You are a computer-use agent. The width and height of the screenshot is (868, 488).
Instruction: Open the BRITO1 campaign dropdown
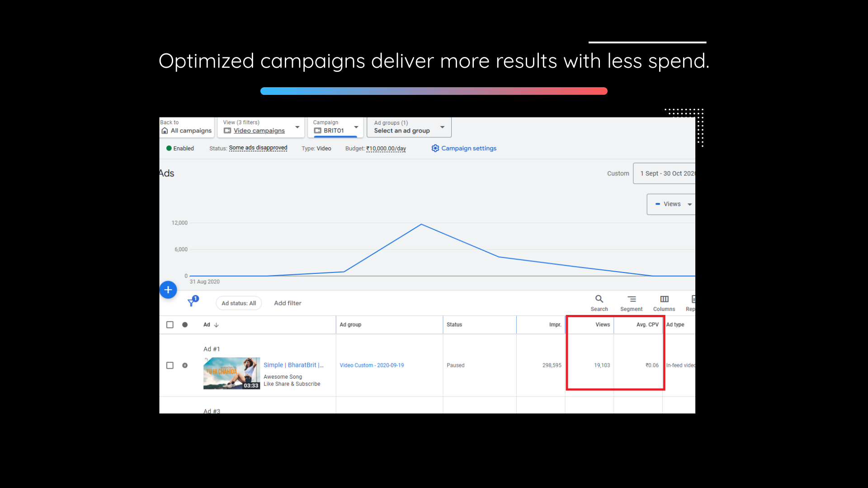356,127
